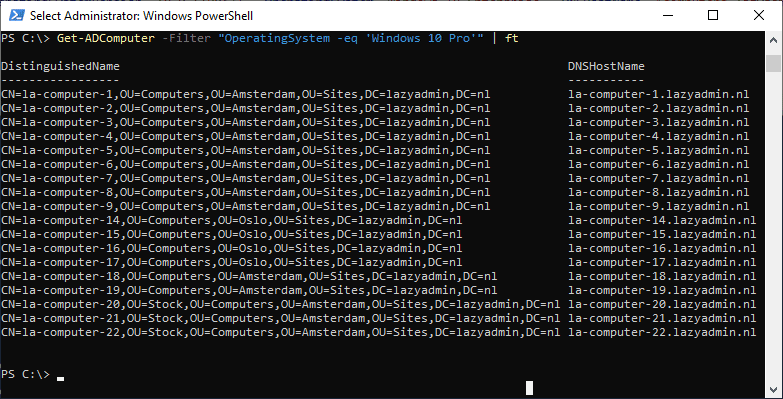This screenshot has width=783, height=399.
Task: Click DNS host la-computer-17.lazyadmin.nl
Action: tap(662, 262)
